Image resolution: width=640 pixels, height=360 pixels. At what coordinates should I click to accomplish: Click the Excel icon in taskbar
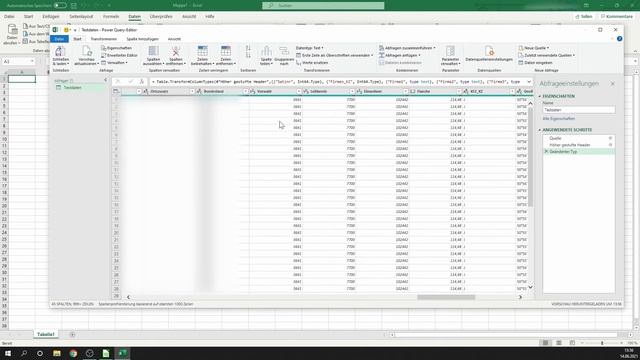(122, 353)
